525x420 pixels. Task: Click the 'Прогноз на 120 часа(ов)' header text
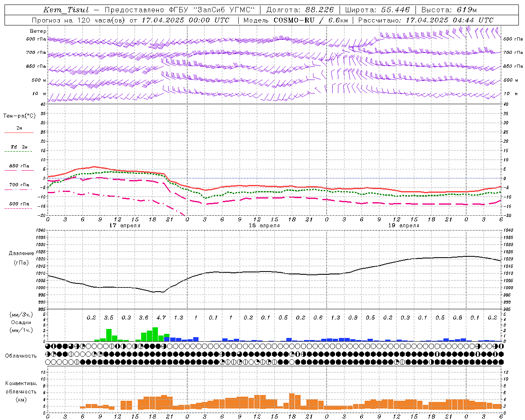point(79,20)
